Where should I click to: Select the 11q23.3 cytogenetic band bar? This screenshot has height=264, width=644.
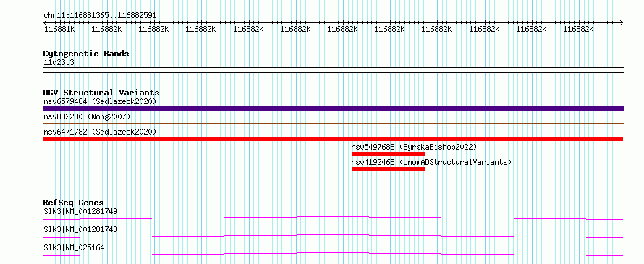click(x=333, y=70)
